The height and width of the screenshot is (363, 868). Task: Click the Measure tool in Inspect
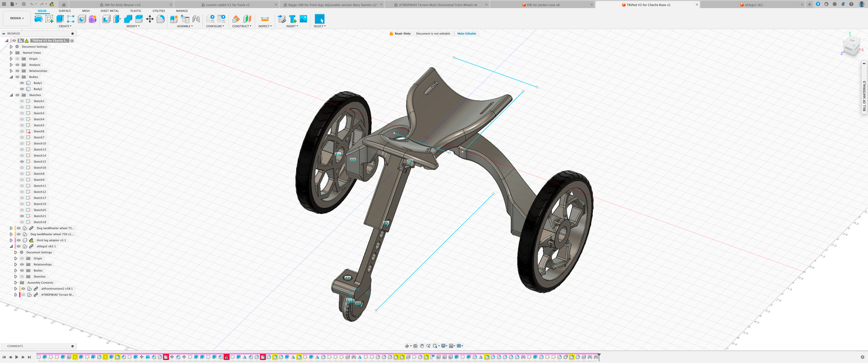click(264, 19)
